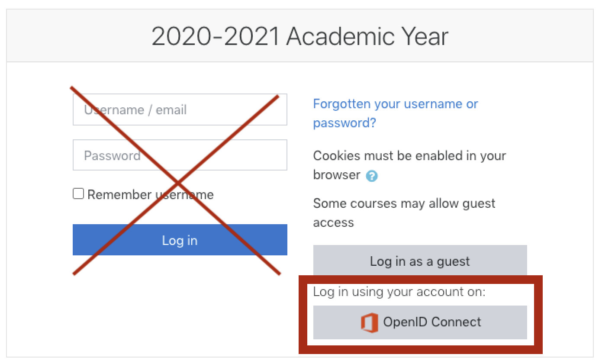Image resolution: width=602 pixels, height=364 pixels.
Task: Click the Office logo beside OpenID Connect
Action: (369, 323)
